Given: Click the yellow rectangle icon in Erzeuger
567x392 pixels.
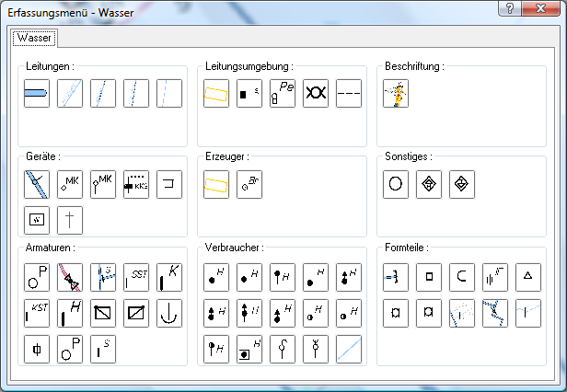Looking at the screenshot, I should coord(216,185).
